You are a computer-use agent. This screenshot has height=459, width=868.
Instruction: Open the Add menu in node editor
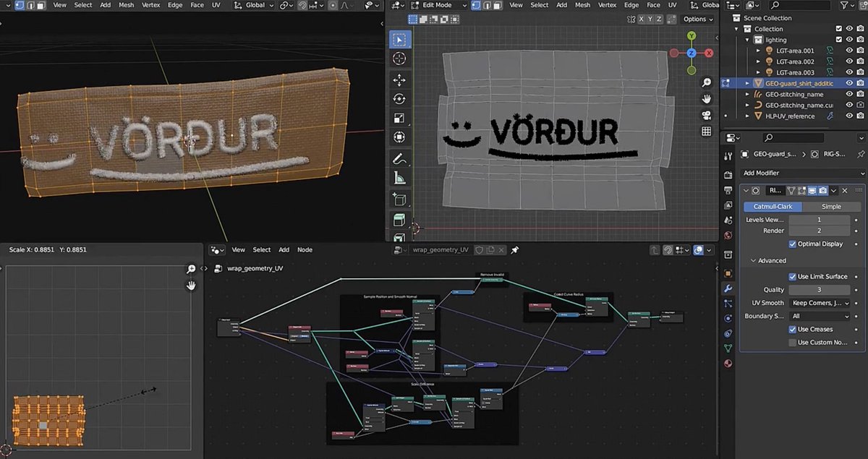coord(284,249)
